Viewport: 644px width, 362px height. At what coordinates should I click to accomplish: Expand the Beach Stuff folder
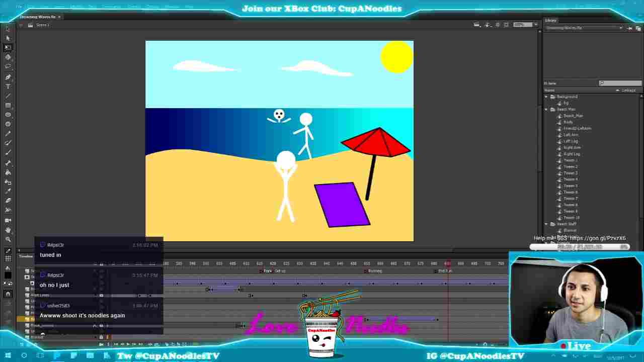point(546,224)
